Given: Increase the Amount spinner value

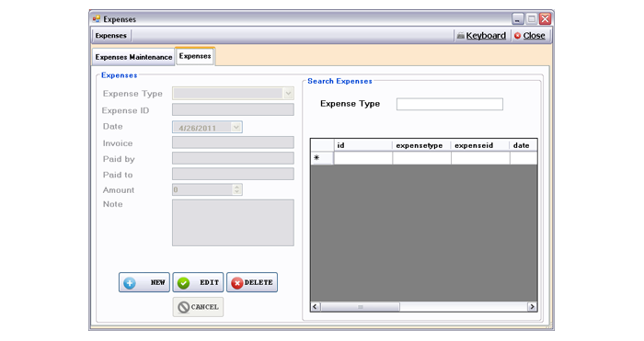Looking at the screenshot, I should 236,188.
